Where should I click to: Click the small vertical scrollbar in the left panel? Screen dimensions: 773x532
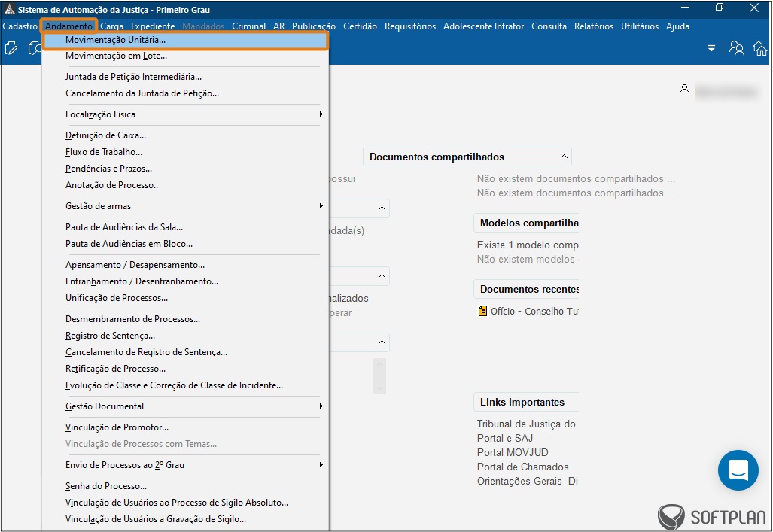[x=380, y=375]
